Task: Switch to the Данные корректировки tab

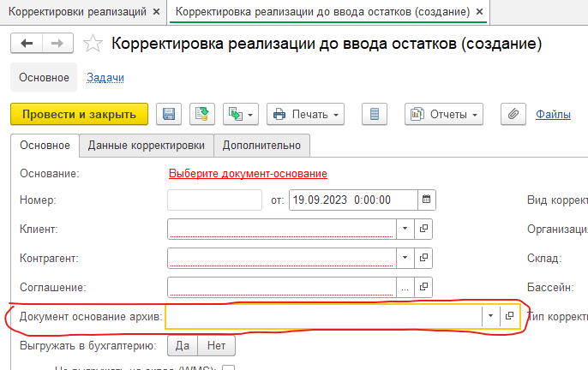Action: (x=146, y=145)
